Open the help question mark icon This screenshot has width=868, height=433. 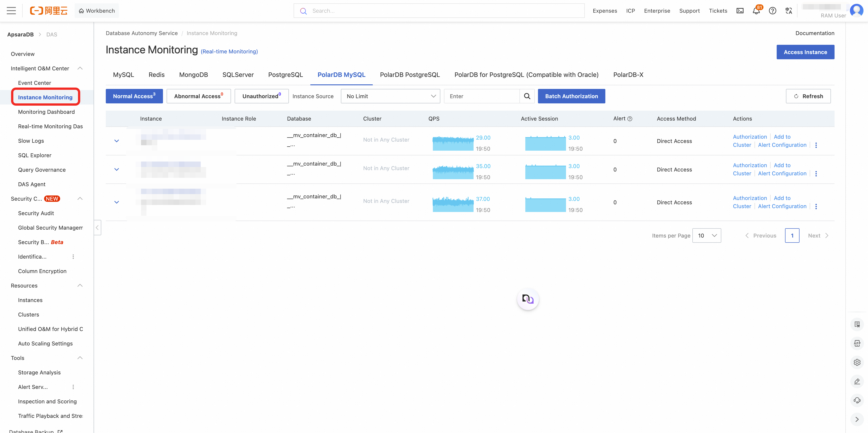(773, 11)
